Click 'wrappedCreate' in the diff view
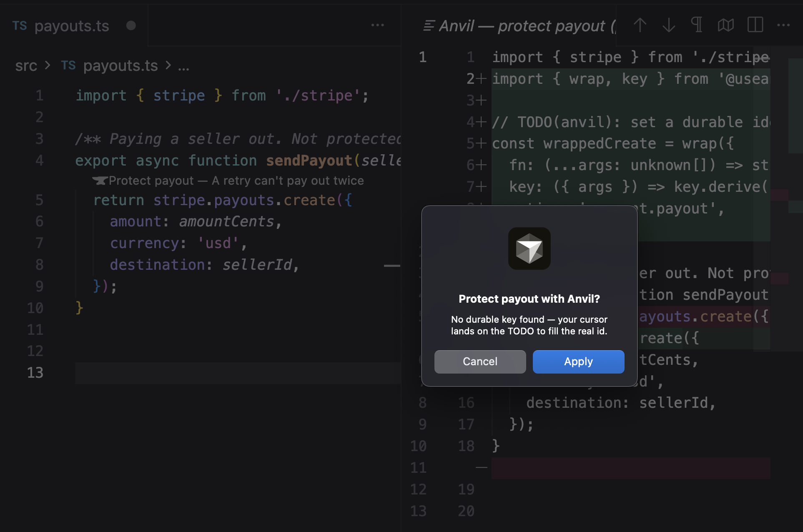This screenshot has height=532, width=803. pyautogui.click(x=600, y=143)
